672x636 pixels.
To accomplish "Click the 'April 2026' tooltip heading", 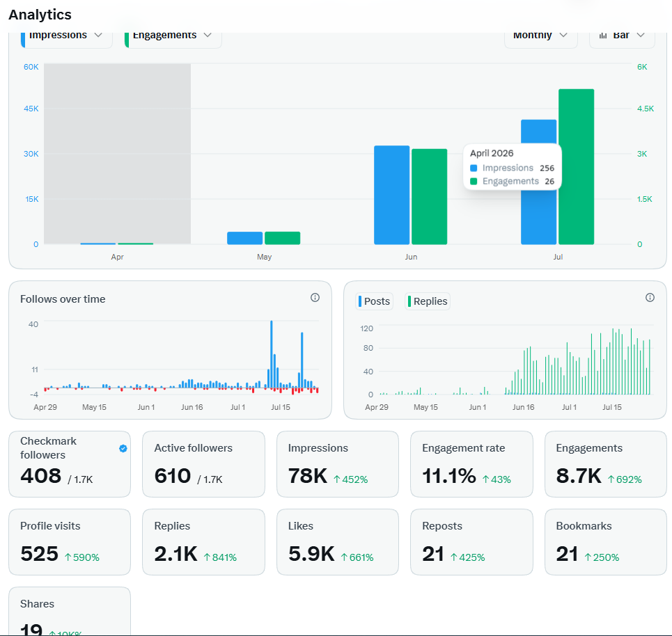I will tap(492, 153).
